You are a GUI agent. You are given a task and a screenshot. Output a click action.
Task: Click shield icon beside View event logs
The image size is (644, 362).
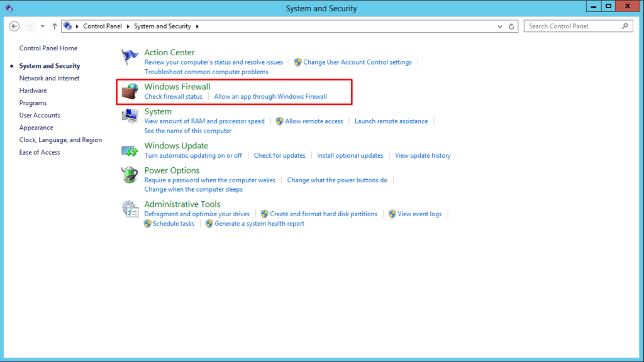click(x=392, y=214)
